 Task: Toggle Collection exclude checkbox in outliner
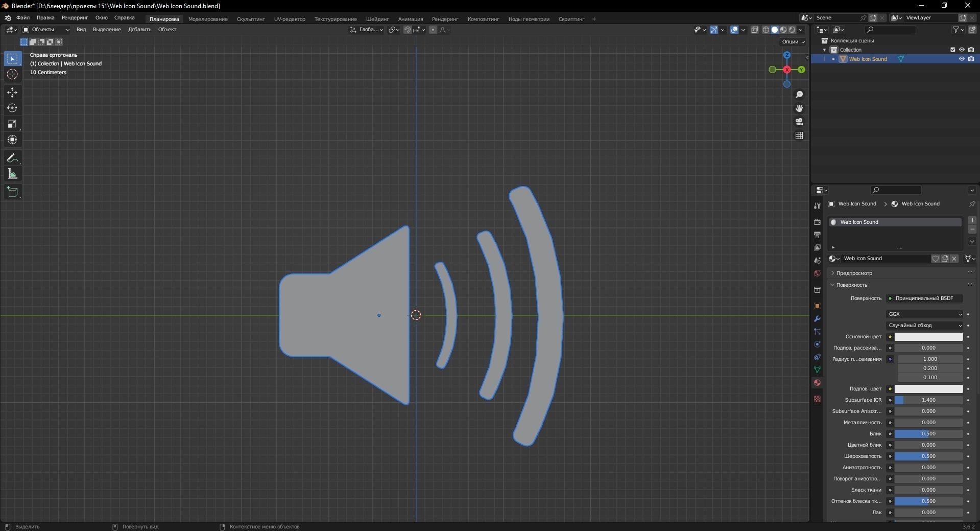click(952, 50)
